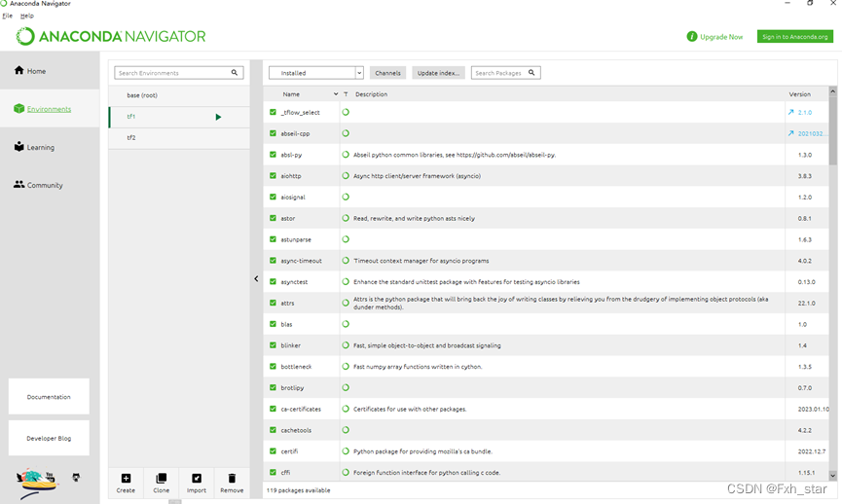Click the upgrade arrow for abseil-cpp version
Screen dimensions: 842x504
point(791,133)
